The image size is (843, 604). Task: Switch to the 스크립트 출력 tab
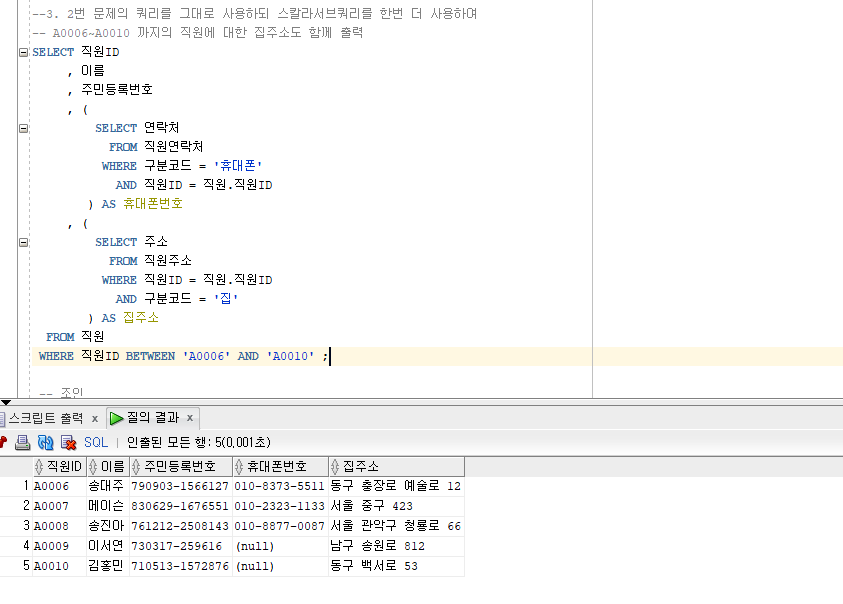pyautogui.click(x=50, y=419)
